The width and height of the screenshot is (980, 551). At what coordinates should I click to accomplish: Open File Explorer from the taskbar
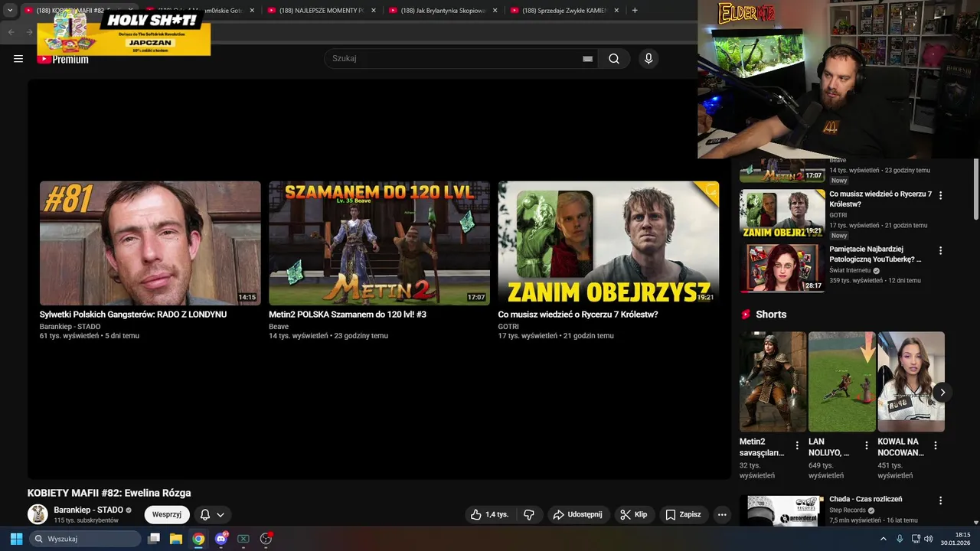click(176, 539)
